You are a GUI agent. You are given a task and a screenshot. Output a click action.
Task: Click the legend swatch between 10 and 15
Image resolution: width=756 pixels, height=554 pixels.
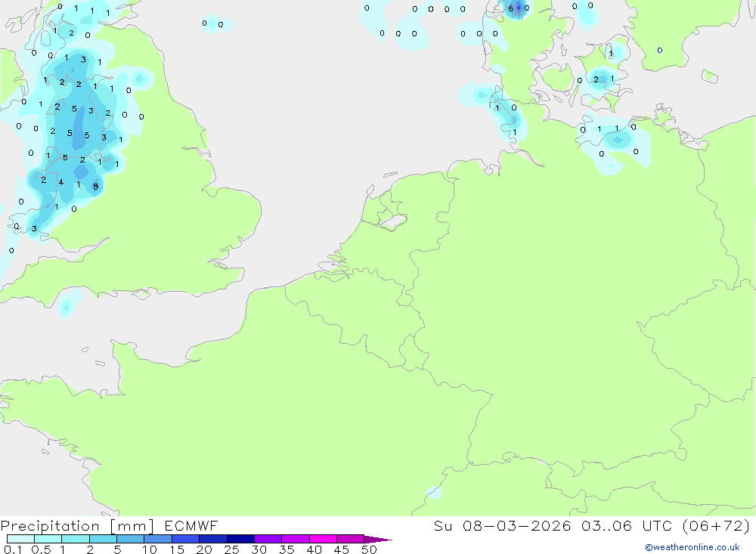click(x=158, y=539)
